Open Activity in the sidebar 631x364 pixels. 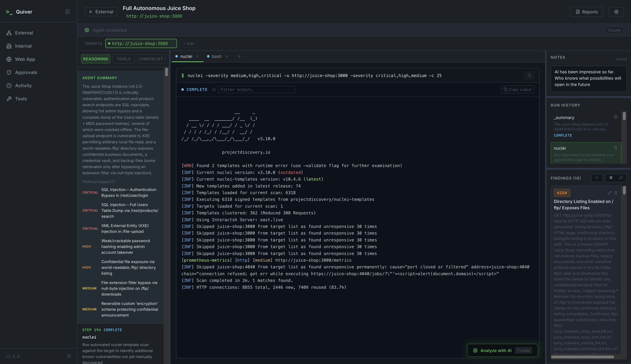click(x=39, y=85)
